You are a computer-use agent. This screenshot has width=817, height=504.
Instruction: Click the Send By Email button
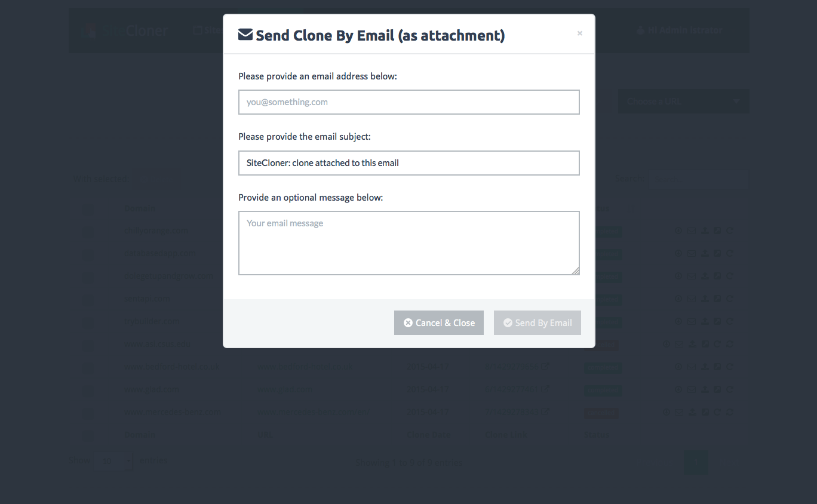(537, 323)
